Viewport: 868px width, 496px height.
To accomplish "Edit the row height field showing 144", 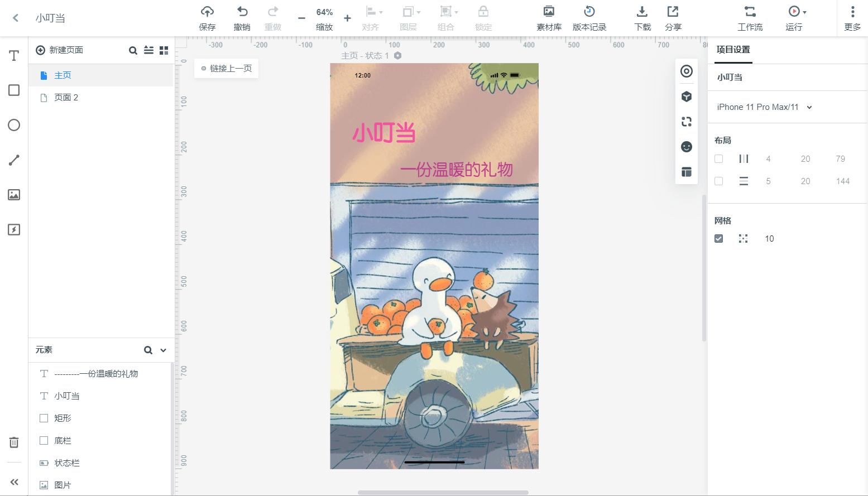I will point(843,181).
